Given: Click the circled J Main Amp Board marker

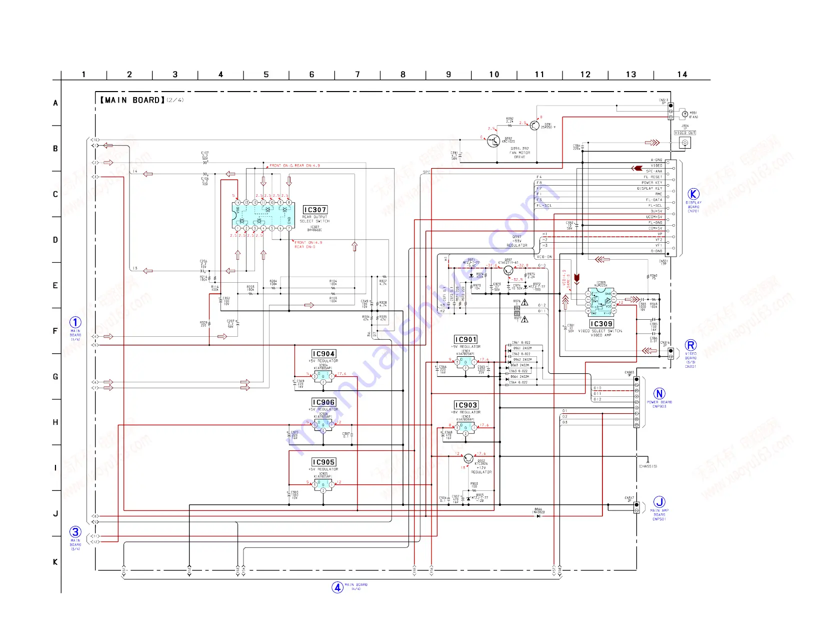Looking at the screenshot, I should 659,502.
